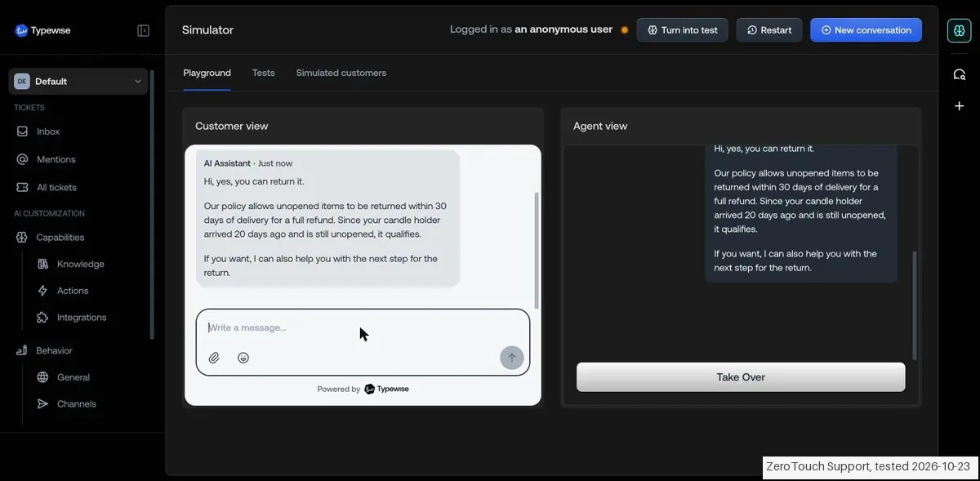Viewport: 980px width, 481px height.
Task: Open the Default workspace dropdown
Action: (x=78, y=81)
